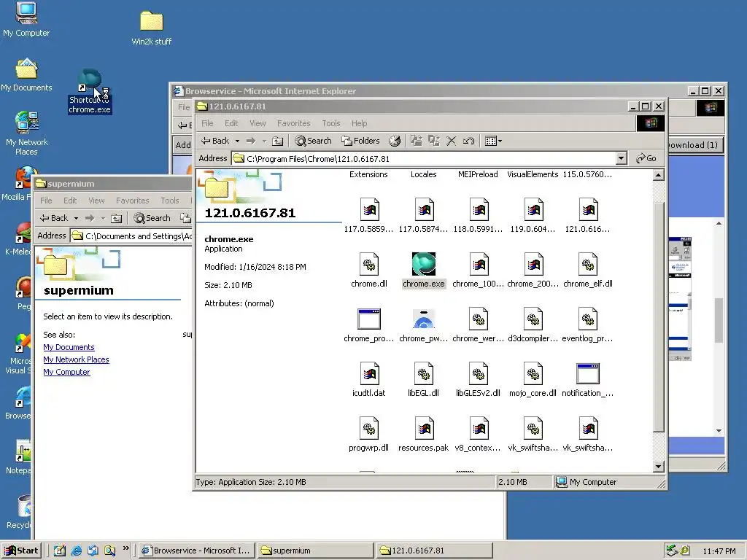The width and height of the screenshot is (747, 560).
Task: Select the eventlog_provider dll file
Action: point(587,324)
